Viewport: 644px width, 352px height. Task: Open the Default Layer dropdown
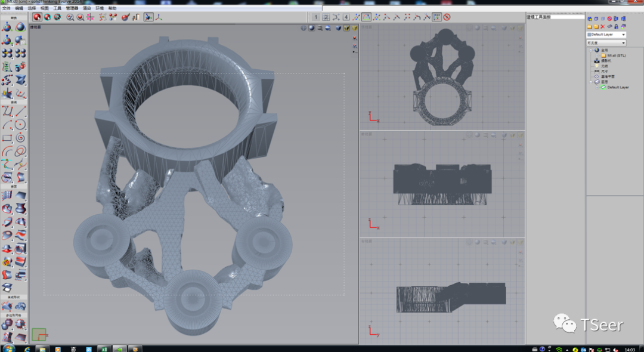[x=624, y=35]
